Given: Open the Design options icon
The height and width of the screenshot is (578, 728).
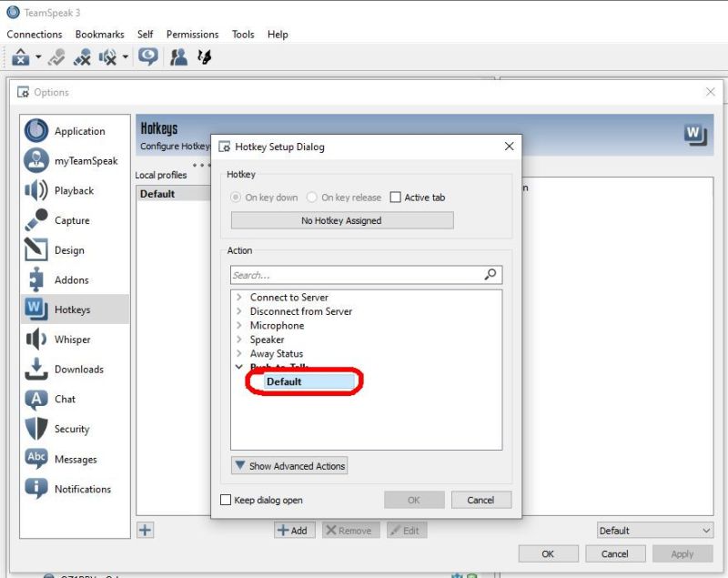Looking at the screenshot, I should pyautogui.click(x=36, y=249).
